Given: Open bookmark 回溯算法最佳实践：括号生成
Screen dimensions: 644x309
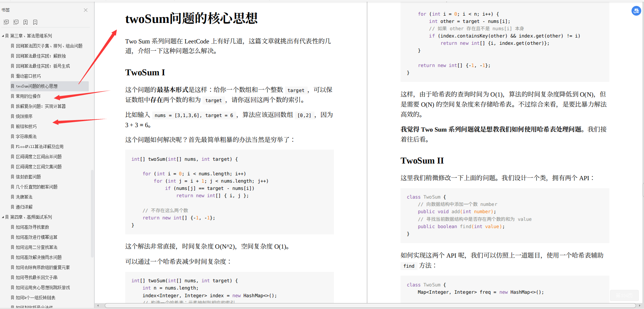Looking at the screenshot, I should click(43, 66).
